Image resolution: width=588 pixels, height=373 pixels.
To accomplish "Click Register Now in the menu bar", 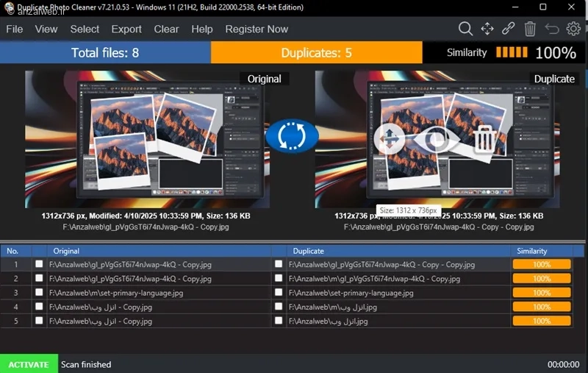I will click(x=257, y=29).
